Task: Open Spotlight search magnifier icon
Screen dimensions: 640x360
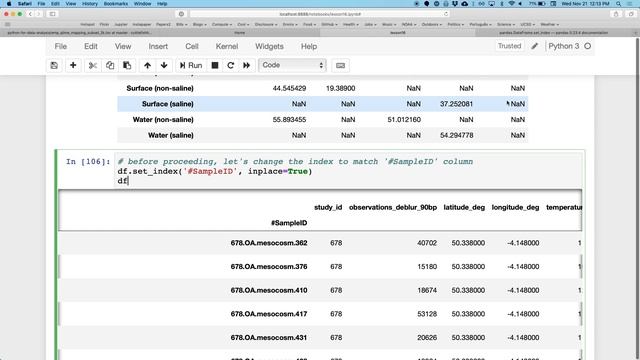Action: [x=619, y=4]
